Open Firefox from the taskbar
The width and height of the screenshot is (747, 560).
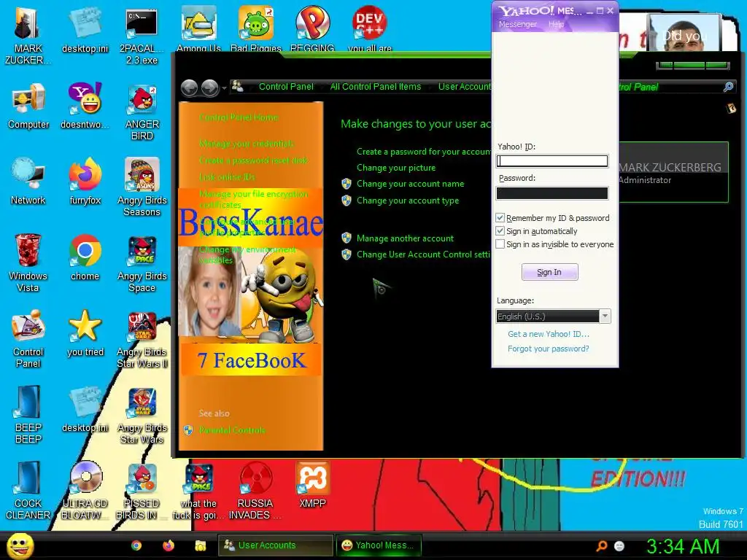169,545
